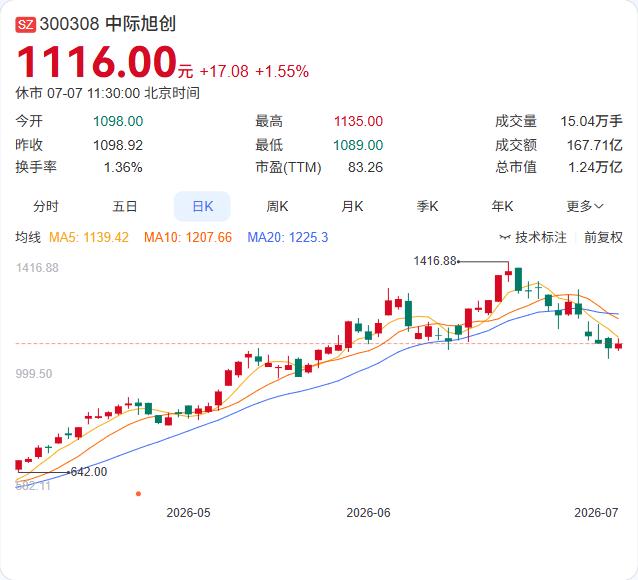This screenshot has height=580, width=638.
Task: Select the 前复权 adjustment option
Action: point(603,237)
